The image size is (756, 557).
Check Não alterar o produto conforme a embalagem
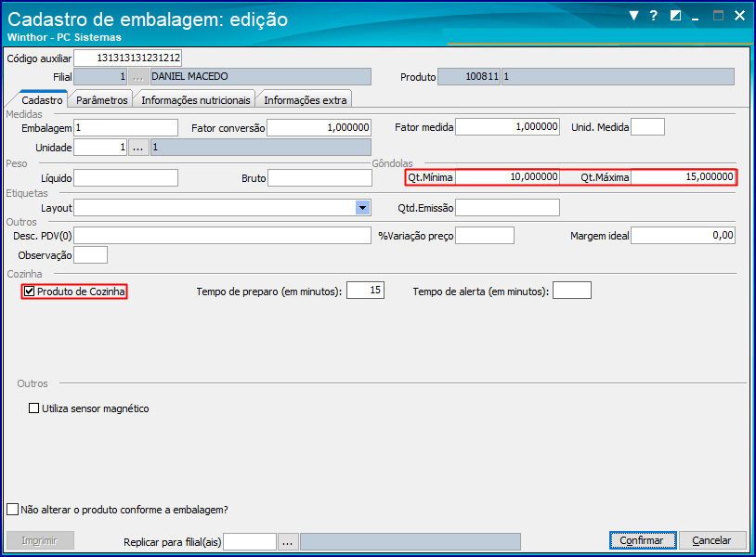click(12, 510)
